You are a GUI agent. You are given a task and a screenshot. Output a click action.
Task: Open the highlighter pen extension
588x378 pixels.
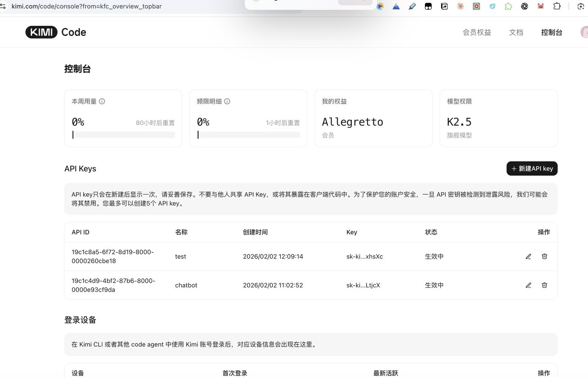point(412,6)
